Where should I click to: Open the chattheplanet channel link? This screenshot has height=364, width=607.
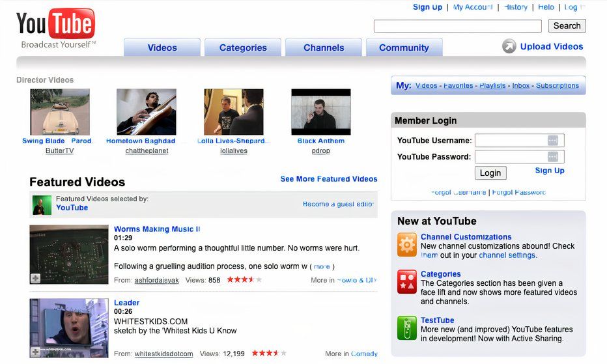[147, 150]
